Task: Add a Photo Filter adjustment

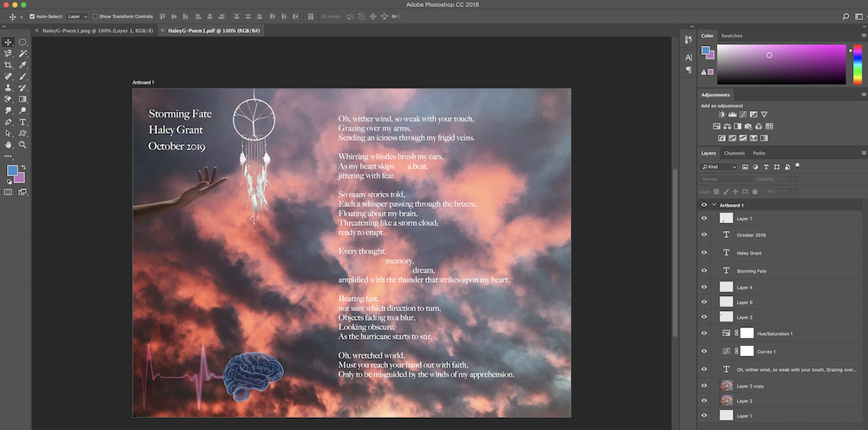Action: (x=748, y=126)
